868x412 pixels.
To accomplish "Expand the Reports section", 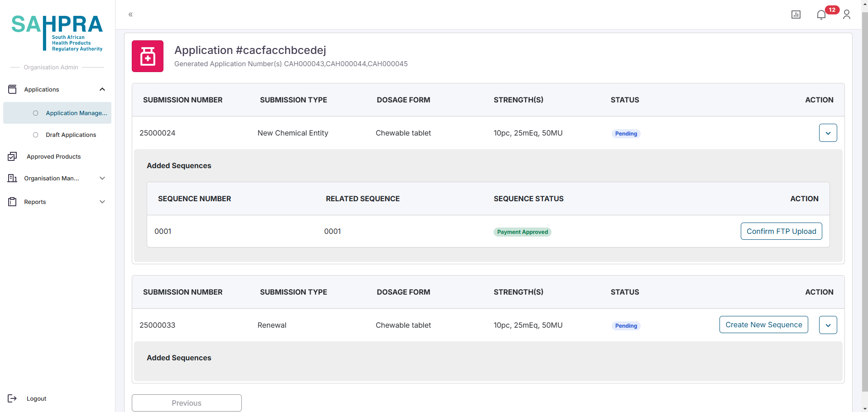I will pos(102,202).
